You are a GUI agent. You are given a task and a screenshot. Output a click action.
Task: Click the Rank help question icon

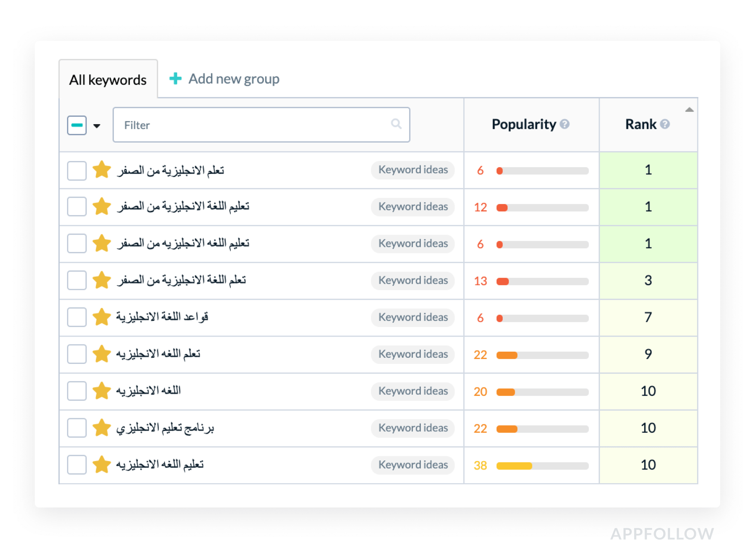[665, 124]
